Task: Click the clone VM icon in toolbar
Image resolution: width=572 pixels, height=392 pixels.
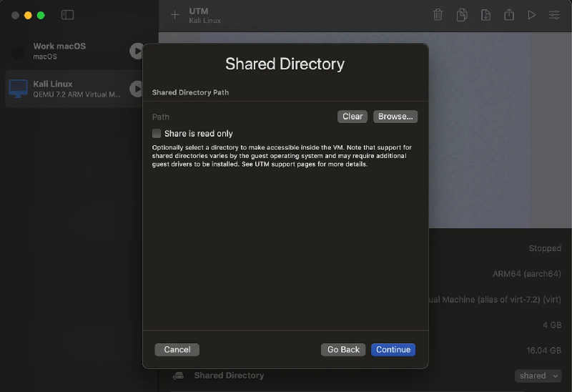Action: pos(463,15)
